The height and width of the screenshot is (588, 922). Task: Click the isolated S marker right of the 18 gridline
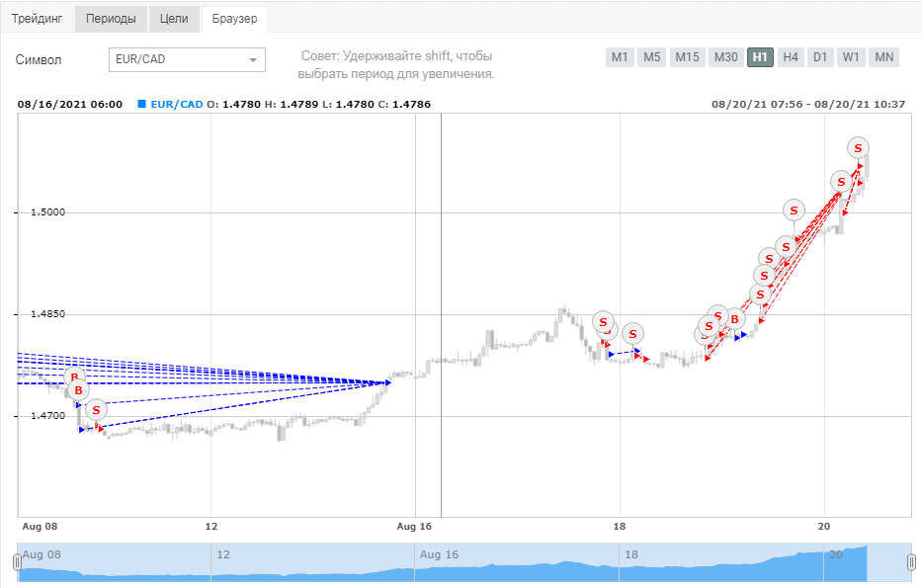coord(632,334)
